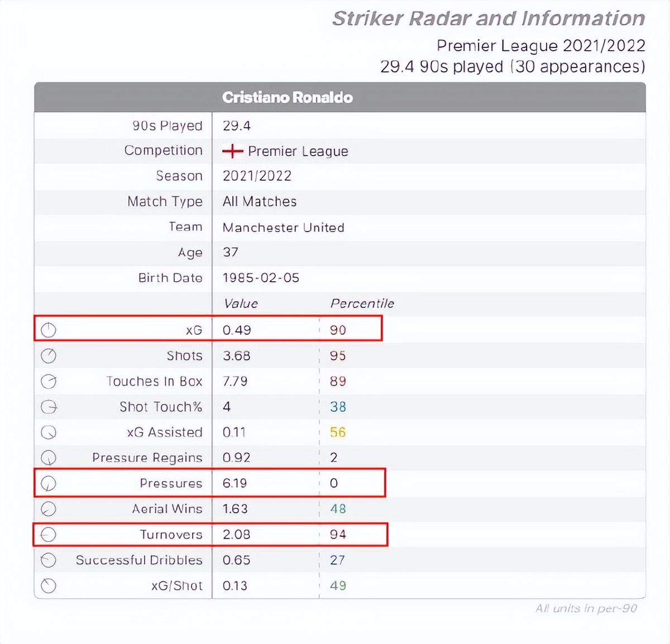Click the Touches In Box radar icon
This screenshot has height=644, width=670.
click(x=49, y=381)
